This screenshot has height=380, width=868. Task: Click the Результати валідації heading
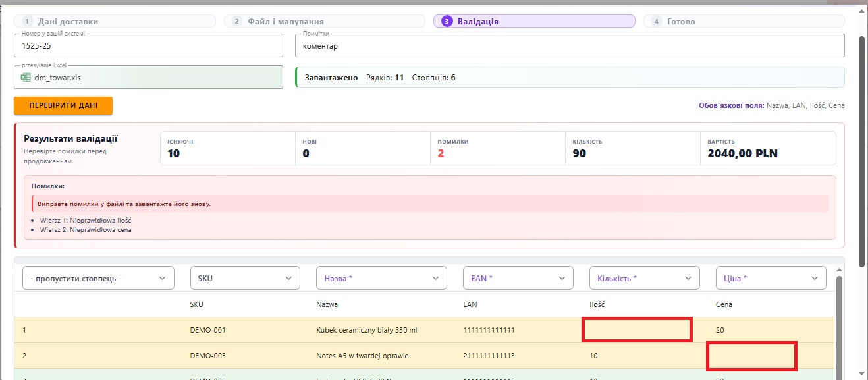70,139
